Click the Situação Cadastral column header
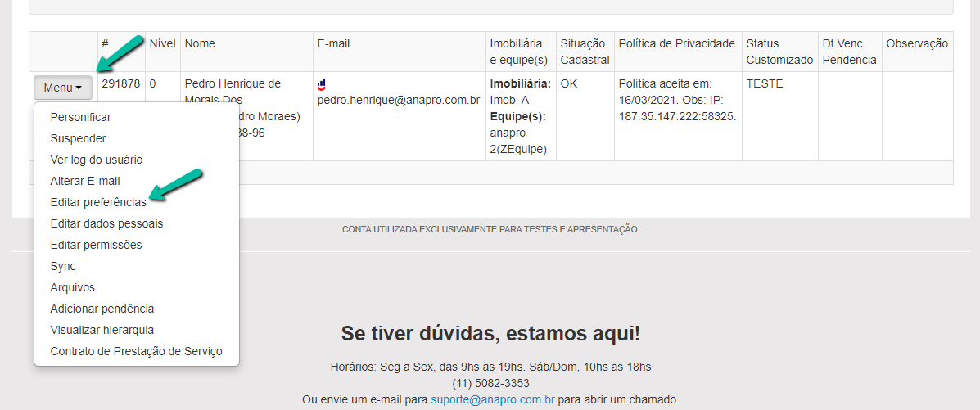The width and height of the screenshot is (980, 410). [585, 52]
